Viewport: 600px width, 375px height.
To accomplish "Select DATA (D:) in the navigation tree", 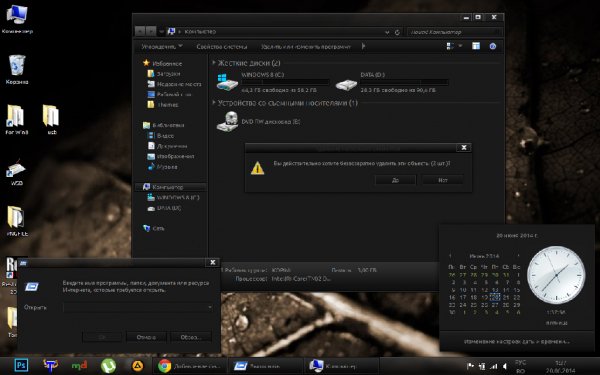I will pos(168,208).
